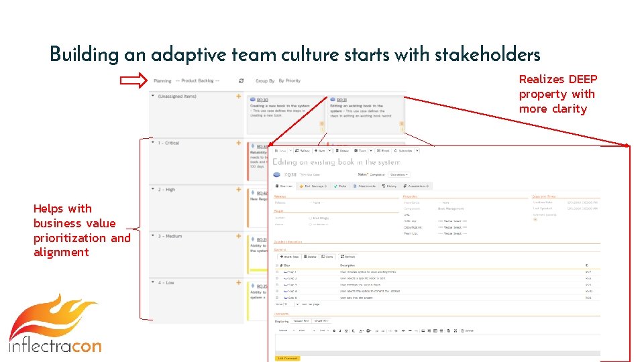Click the scenario Refresh button

pyautogui.click(x=347, y=257)
